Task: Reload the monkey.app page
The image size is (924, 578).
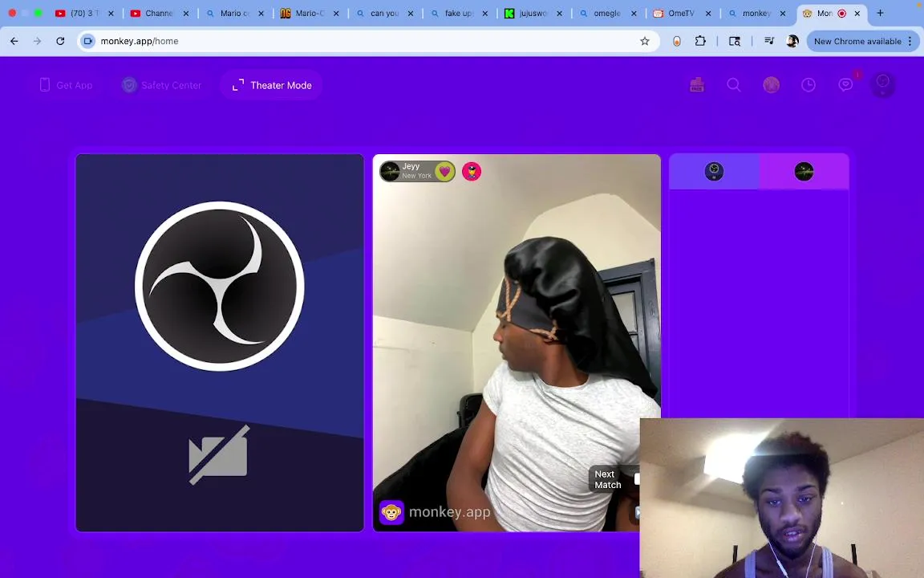Action: [60, 41]
